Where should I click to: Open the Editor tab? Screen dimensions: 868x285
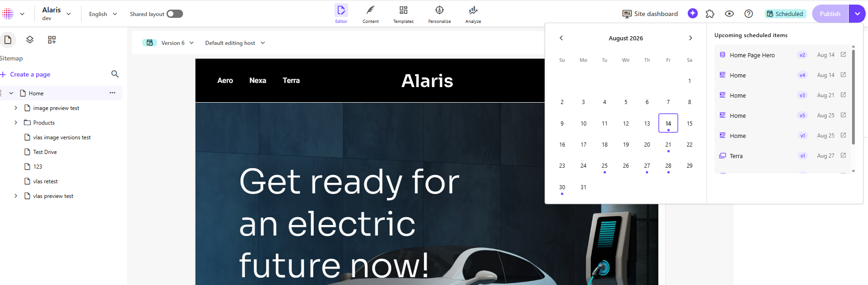pyautogui.click(x=341, y=14)
